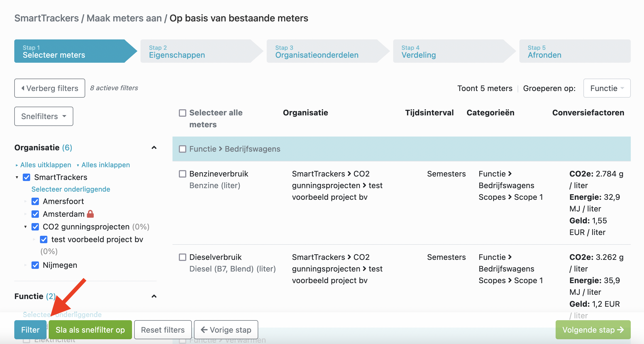
Task: Click the Alles inklappen link
Action: [x=106, y=165]
